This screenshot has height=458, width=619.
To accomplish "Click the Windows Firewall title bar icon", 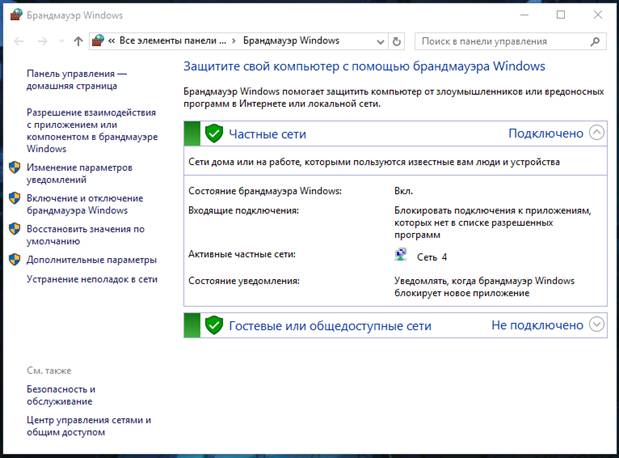I will tap(16, 15).
